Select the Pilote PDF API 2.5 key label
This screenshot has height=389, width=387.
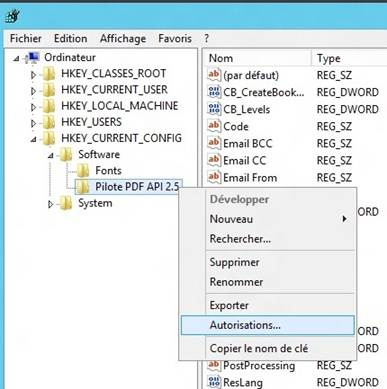(137, 187)
